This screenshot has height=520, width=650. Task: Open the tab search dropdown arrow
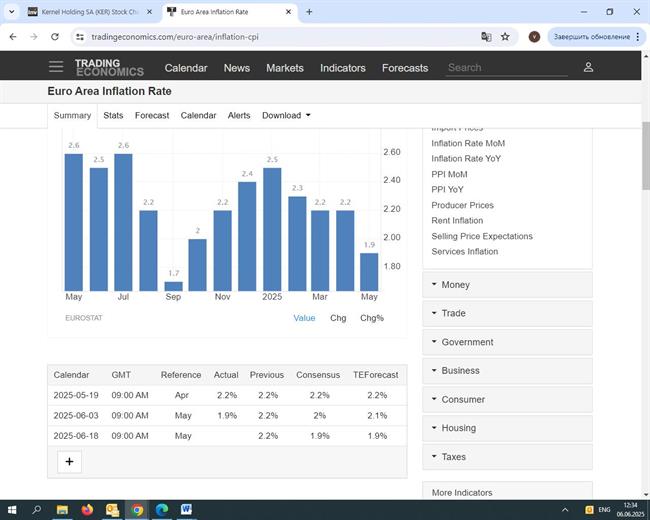tap(12, 12)
